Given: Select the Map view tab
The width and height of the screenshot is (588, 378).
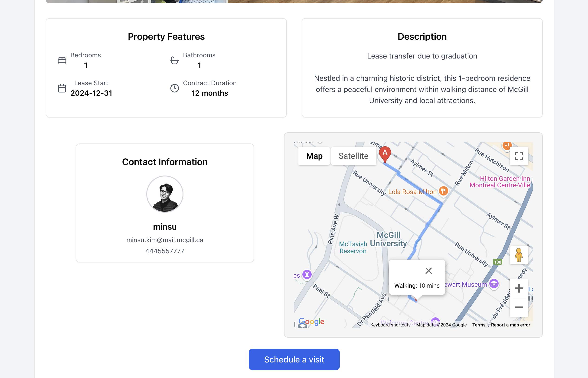Looking at the screenshot, I should (314, 156).
